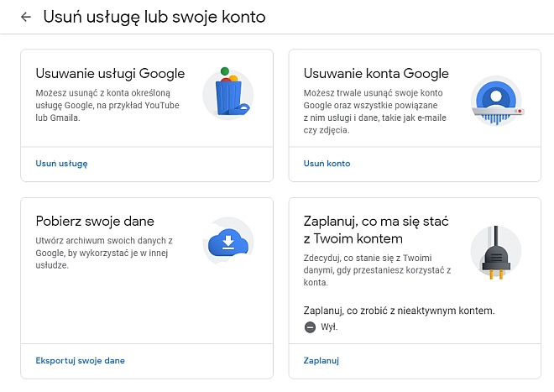
Task: Open the 'Eksportuj swoje dane' link
Action: pos(80,360)
